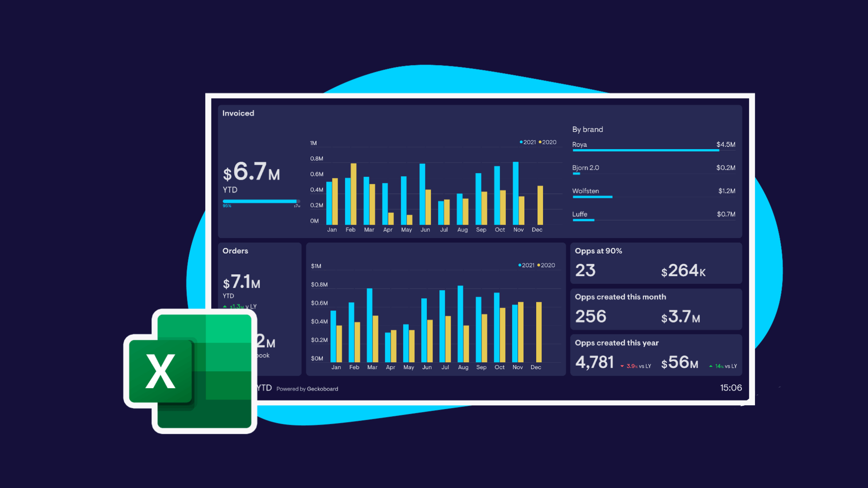868x488 pixels.
Task: Click the Dec 2020 bar in Invoiced chart
Action: click(x=540, y=205)
